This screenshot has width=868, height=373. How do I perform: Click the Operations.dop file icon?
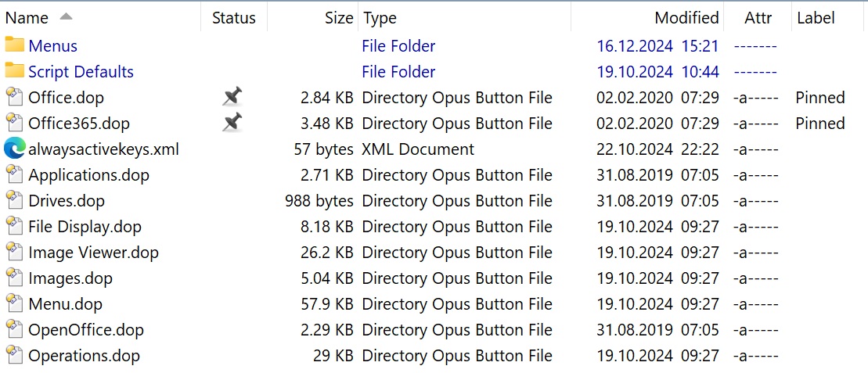point(15,355)
